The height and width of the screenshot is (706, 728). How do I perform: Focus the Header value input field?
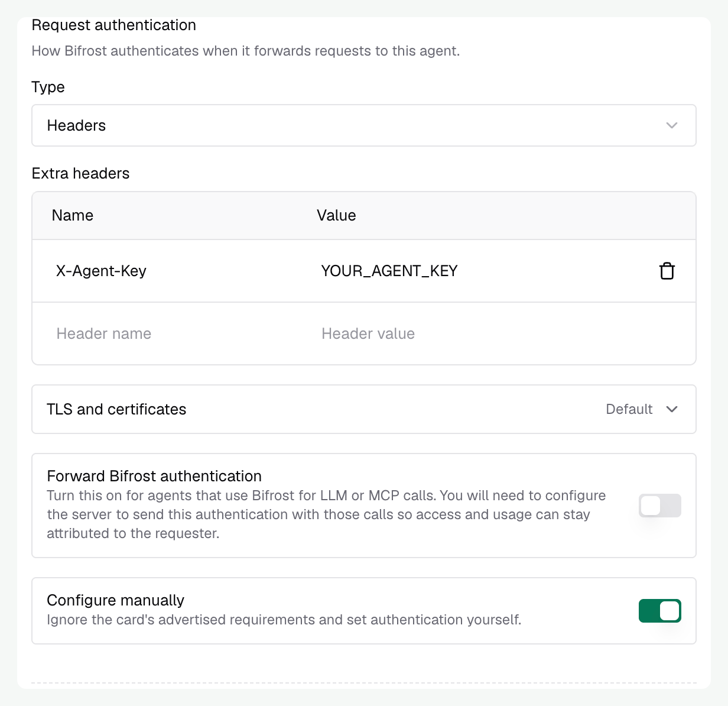479,333
